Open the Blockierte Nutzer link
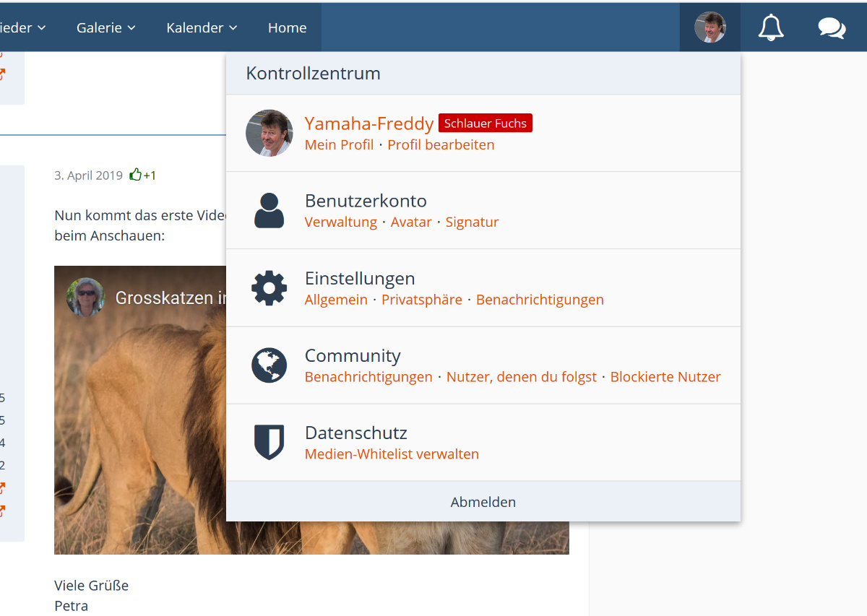867x616 pixels. coord(665,377)
